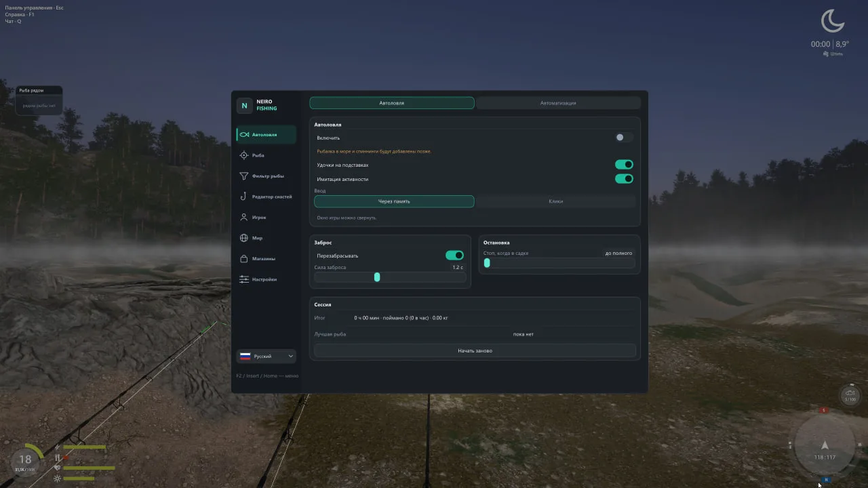Click the Стоп, когда в садке slider
868x488 pixels.
pyautogui.click(x=559, y=263)
